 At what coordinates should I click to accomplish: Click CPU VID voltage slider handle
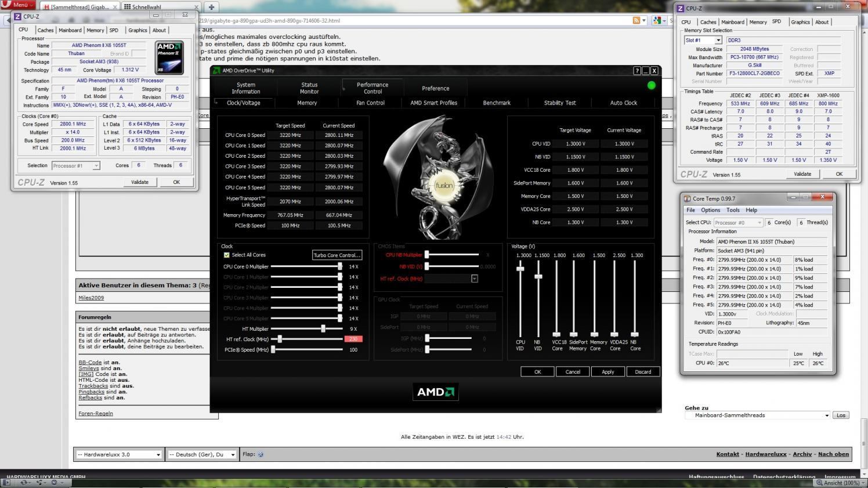[520, 269]
